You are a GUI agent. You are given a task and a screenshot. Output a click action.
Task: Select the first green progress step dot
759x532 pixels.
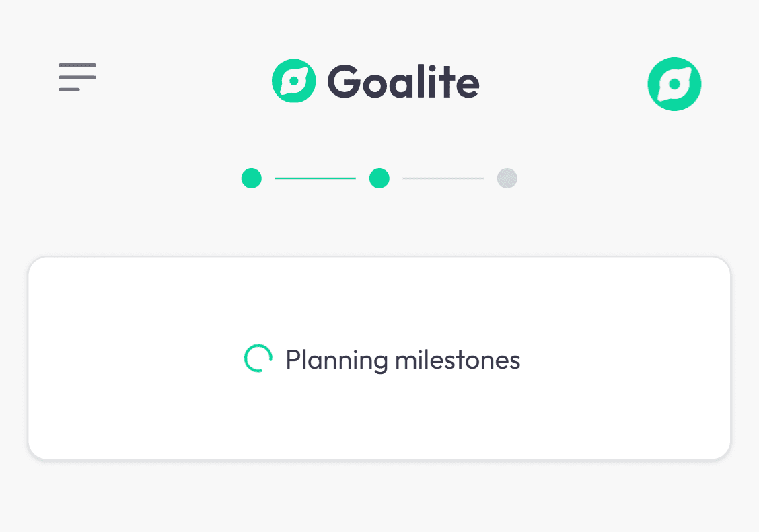251,178
